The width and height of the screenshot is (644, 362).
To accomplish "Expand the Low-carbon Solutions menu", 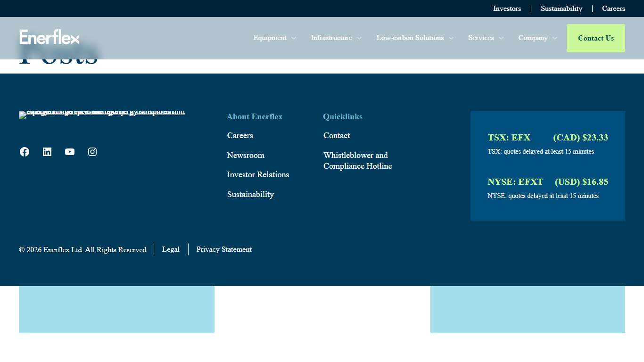I will [x=414, y=38].
